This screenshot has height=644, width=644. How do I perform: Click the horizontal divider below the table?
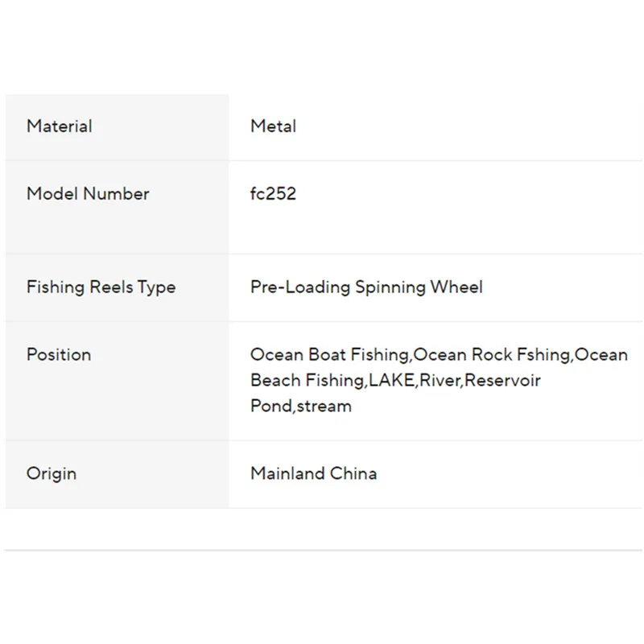pos(322,551)
